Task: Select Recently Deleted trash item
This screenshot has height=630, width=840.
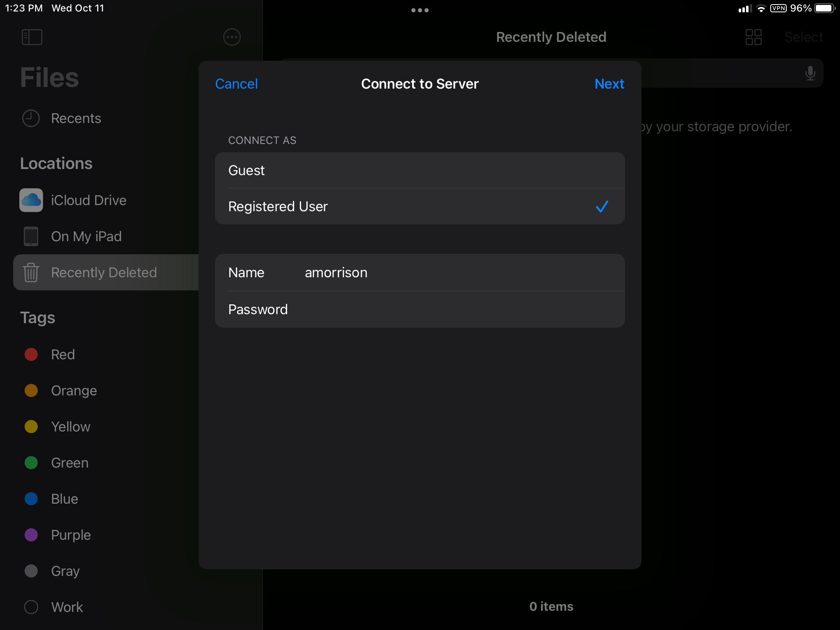Action: [x=103, y=272]
